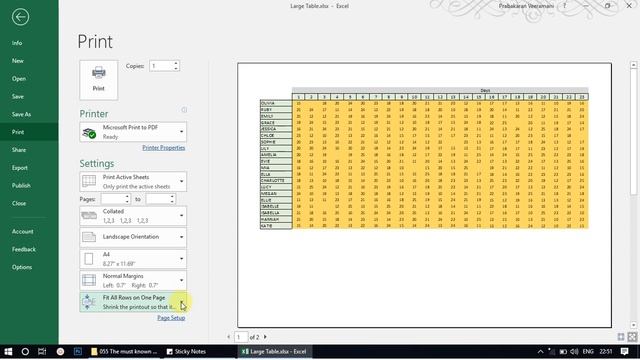Select New in the backstage sidebar

tap(18, 61)
